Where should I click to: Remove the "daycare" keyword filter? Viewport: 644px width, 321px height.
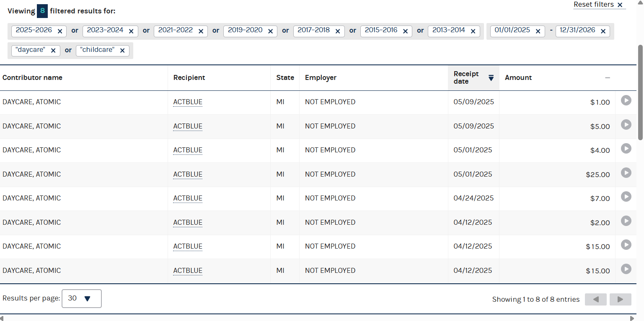pos(53,51)
